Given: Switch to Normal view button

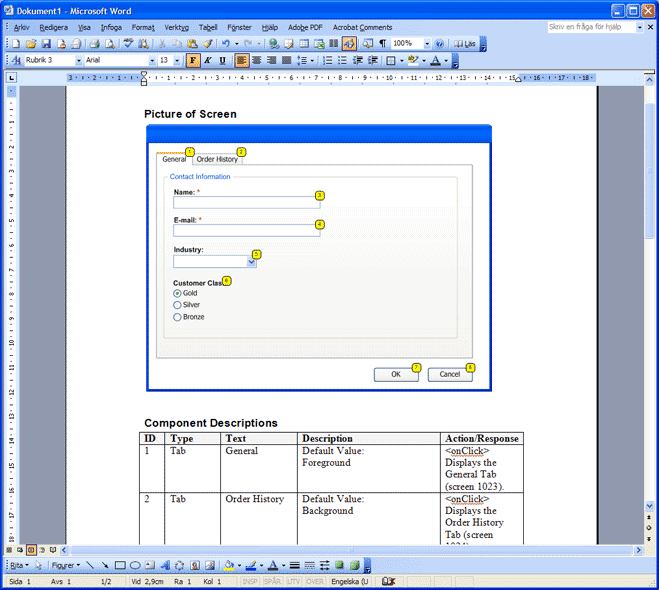Looking at the screenshot, I should pos(9,550).
